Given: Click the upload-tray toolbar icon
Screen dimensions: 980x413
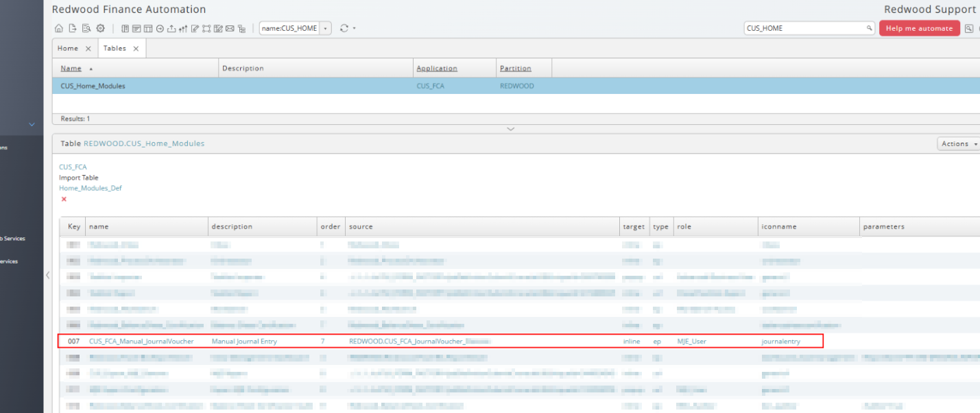Looking at the screenshot, I should pos(171,28).
